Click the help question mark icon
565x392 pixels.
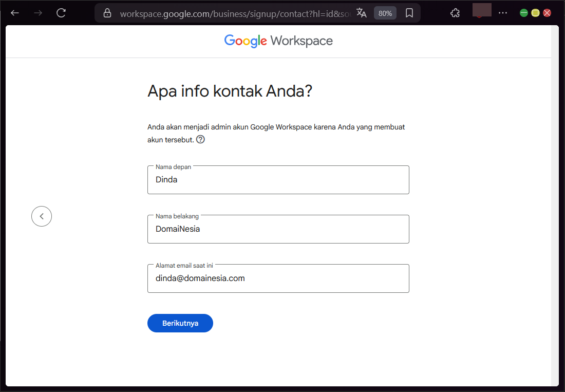point(200,139)
